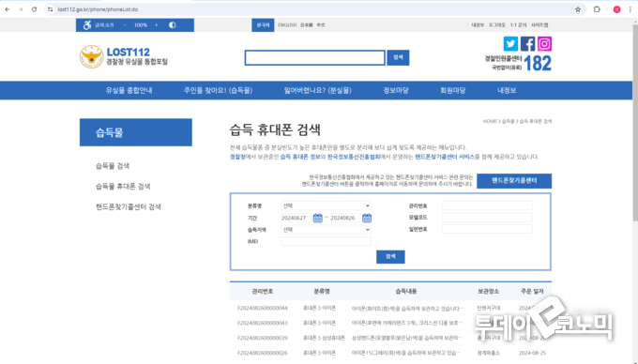Viewport: 638px width, 364px height.
Task: Click start date field 20240627
Action: (296, 218)
